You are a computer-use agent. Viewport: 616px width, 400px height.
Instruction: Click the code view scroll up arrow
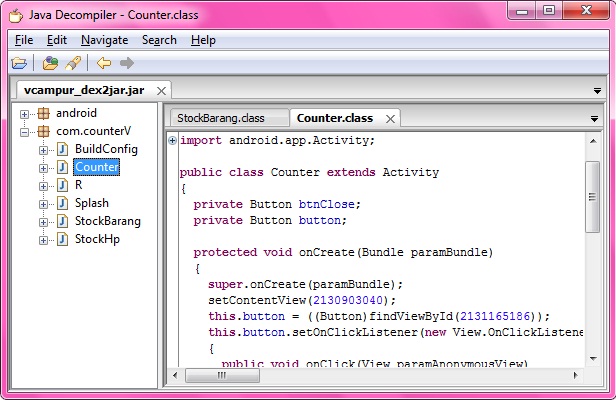coord(593,141)
